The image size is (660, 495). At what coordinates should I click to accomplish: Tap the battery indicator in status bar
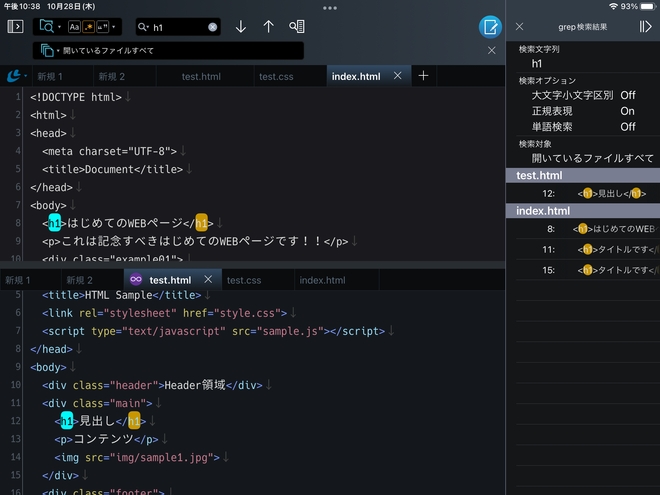tap(647, 6)
